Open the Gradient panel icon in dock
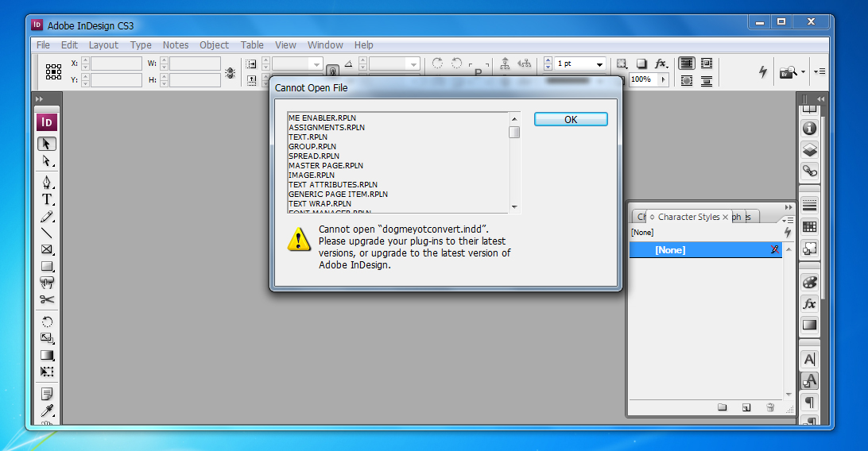 (809, 325)
